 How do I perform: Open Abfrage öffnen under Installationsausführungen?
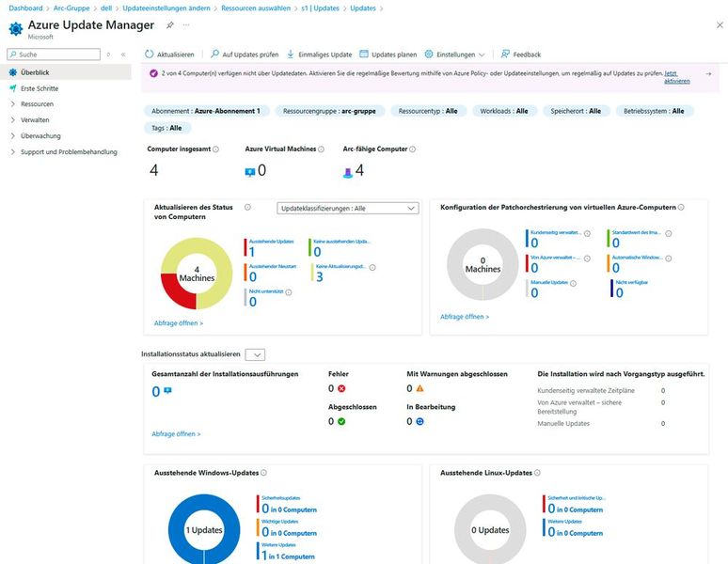pyautogui.click(x=176, y=434)
